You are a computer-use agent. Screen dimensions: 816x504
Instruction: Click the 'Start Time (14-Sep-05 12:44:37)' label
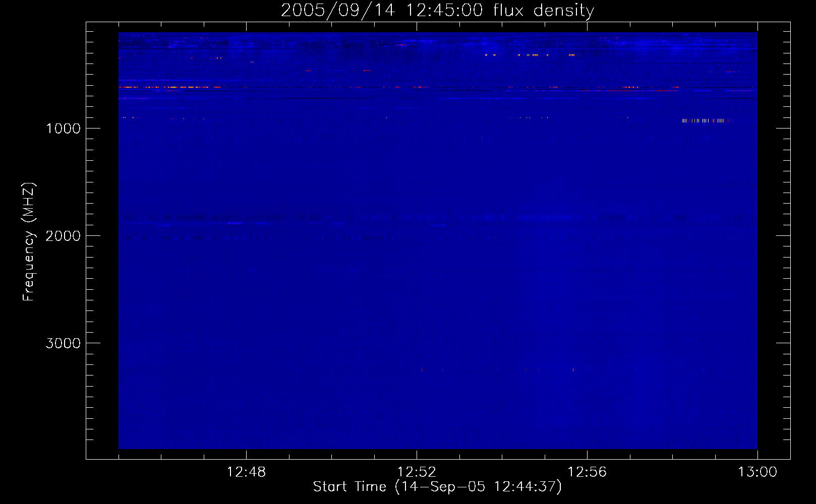[437, 487]
